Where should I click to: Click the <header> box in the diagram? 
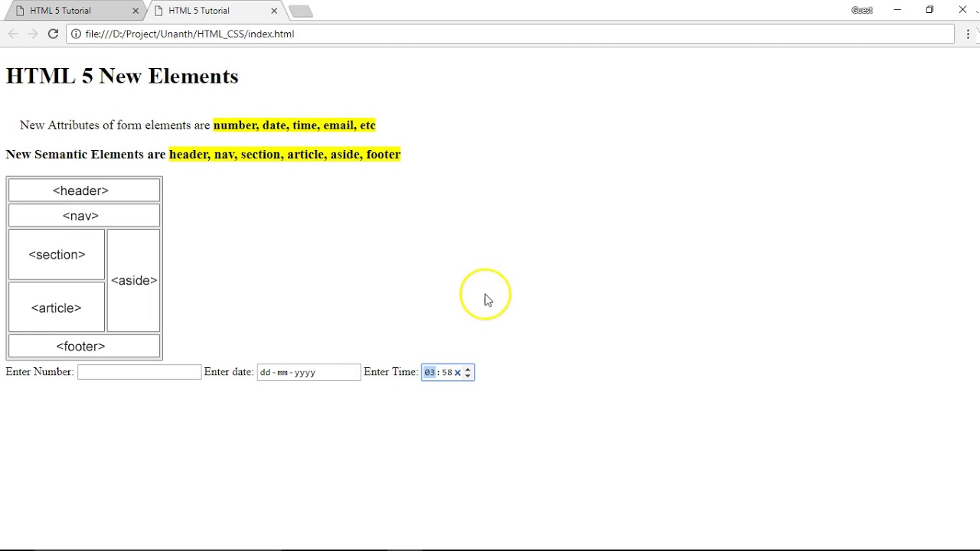tap(84, 191)
